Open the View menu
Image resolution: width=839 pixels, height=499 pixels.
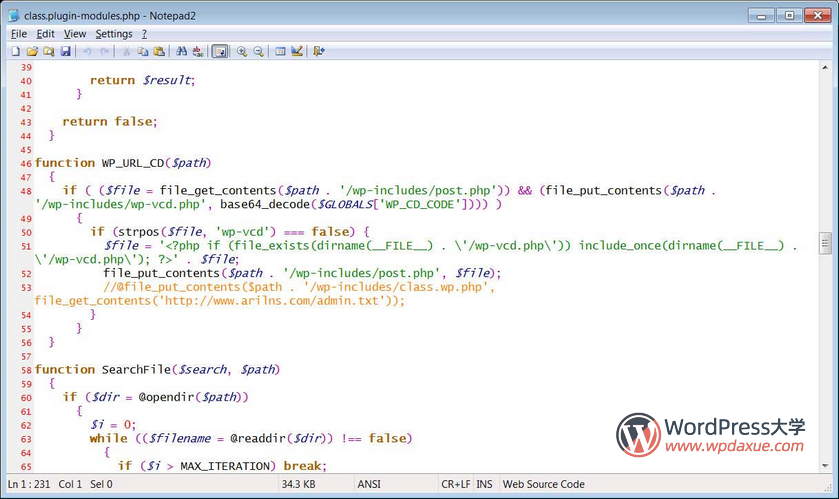pyautogui.click(x=75, y=34)
